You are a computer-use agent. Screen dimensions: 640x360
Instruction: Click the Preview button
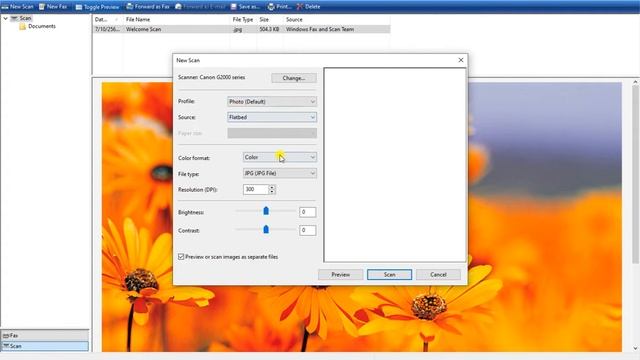point(340,275)
